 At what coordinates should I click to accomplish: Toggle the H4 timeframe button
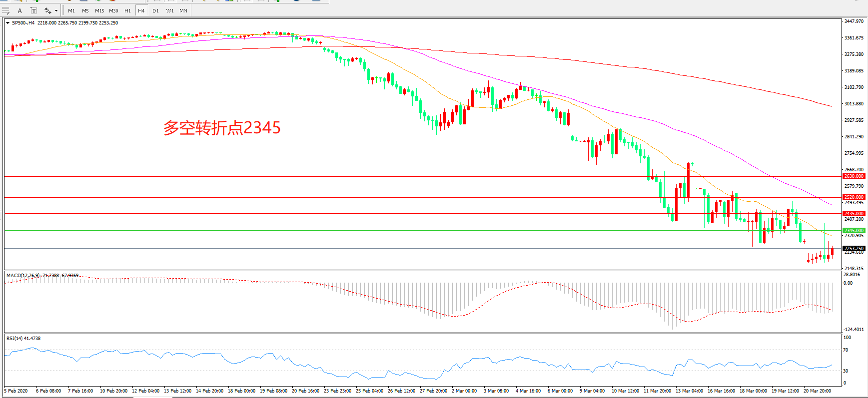tap(141, 10)
